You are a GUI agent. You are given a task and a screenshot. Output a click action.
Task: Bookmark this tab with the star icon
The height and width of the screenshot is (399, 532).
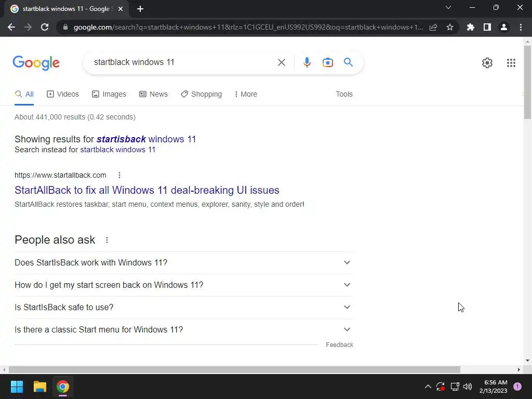point(450,27)
